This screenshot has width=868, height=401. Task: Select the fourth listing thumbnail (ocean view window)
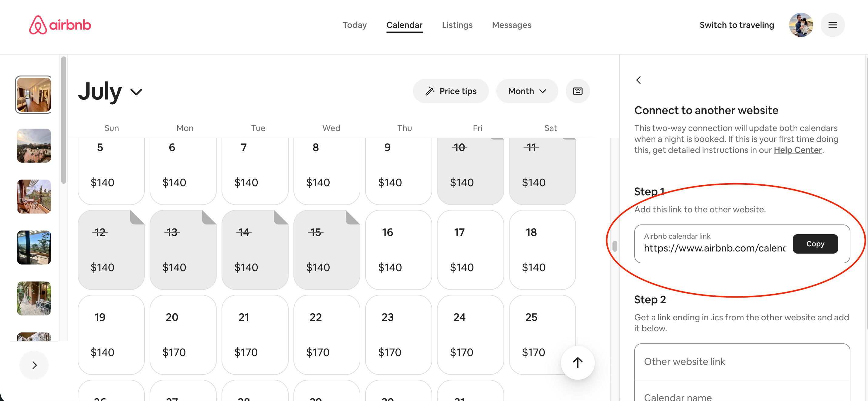pyautogui.click(x=34, y=248)
